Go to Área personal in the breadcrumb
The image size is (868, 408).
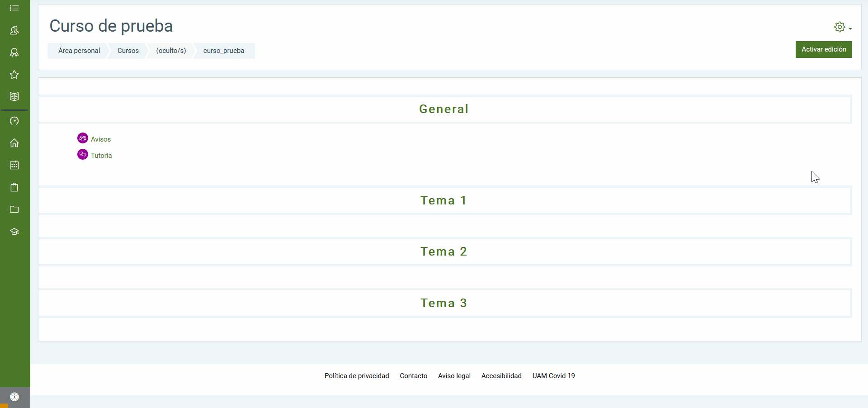click(79, 51)
